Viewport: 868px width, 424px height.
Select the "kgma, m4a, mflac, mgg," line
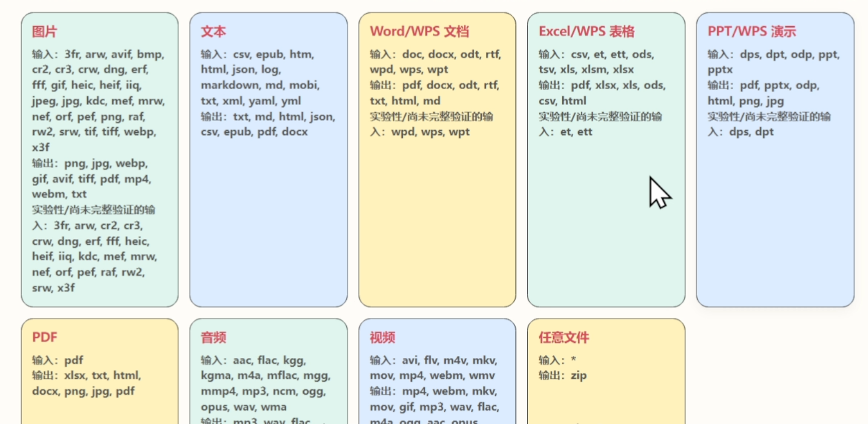266,375
